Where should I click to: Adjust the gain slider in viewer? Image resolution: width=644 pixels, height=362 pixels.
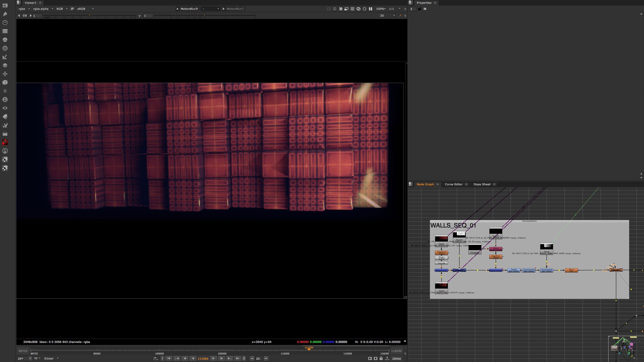click(89, 16)
